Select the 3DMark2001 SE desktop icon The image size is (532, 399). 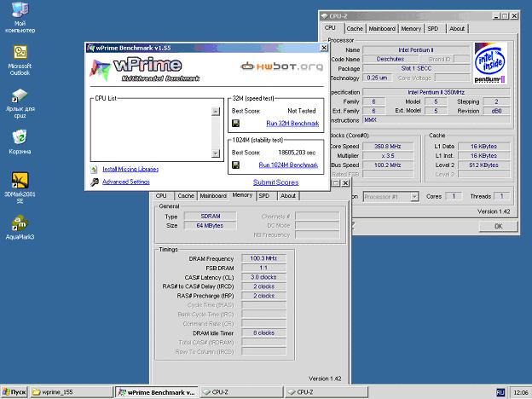[20, 188]
